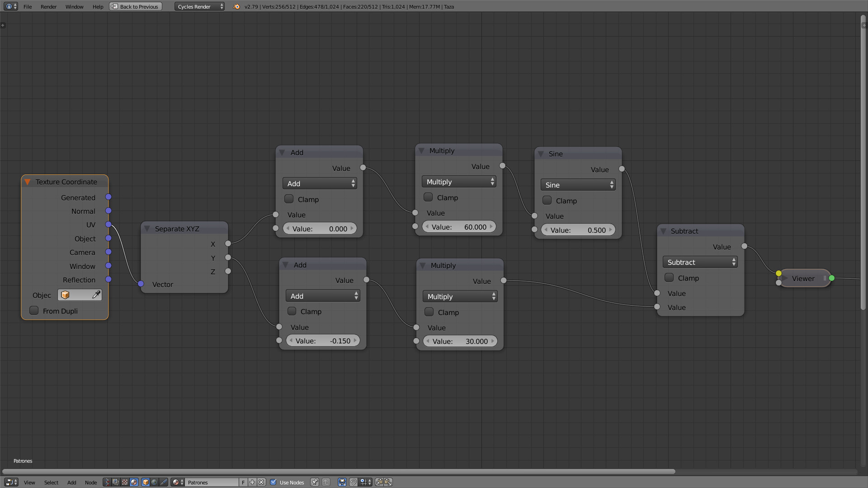Click the horizontal scrollbar of node editor

click(339, 471)
